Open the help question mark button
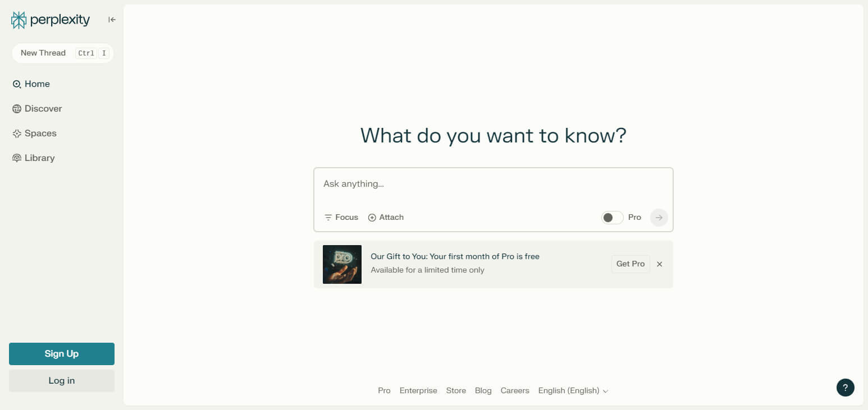 [846, 388]
